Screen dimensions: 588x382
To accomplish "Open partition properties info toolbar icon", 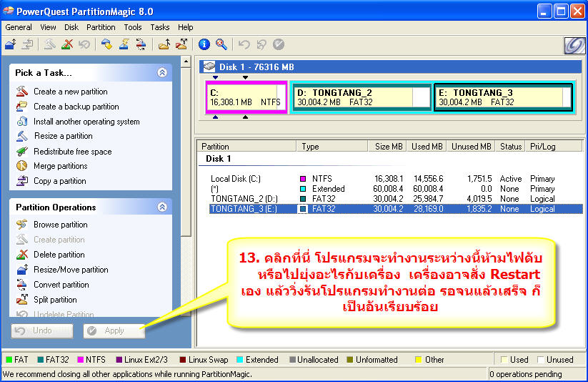I will pos(204,44).
